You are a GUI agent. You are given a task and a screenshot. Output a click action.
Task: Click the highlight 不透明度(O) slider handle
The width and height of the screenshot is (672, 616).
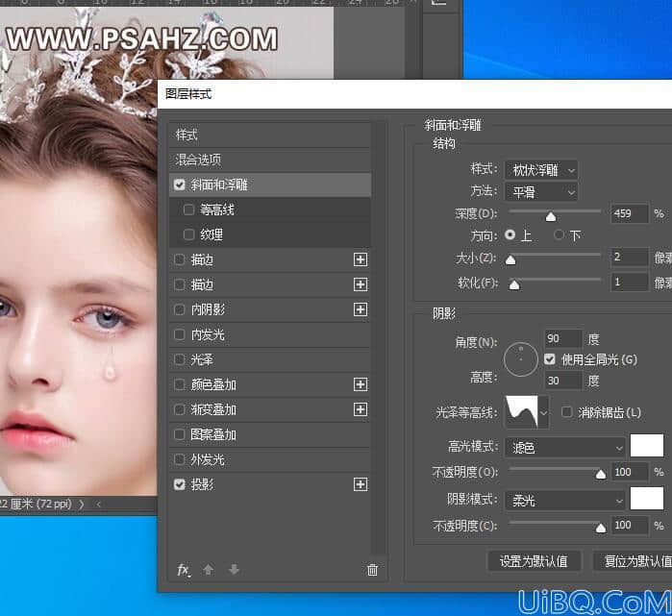(601, 474)
